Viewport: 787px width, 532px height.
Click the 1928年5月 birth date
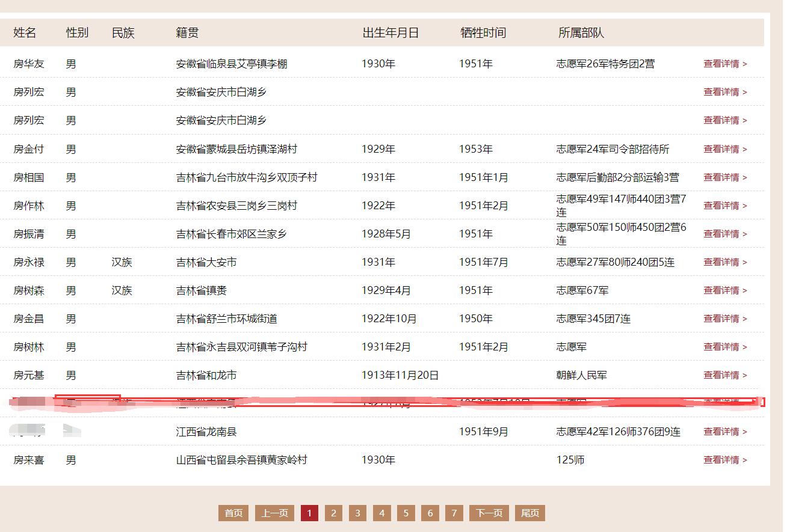click(386, 234)
